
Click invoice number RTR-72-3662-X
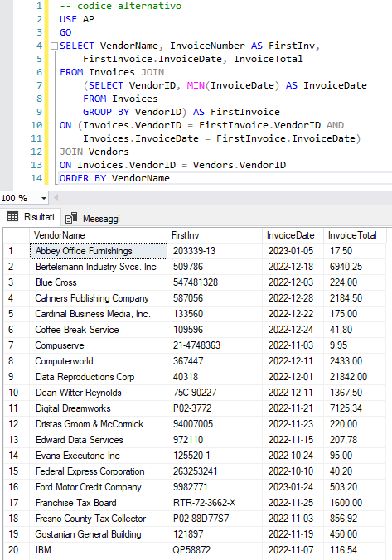click(204, 503)
